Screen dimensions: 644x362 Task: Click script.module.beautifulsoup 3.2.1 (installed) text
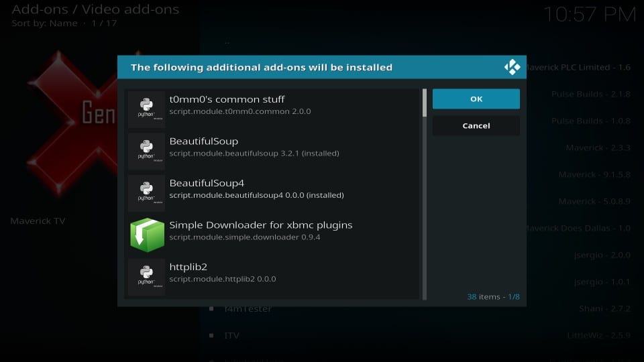coord(254,153)
